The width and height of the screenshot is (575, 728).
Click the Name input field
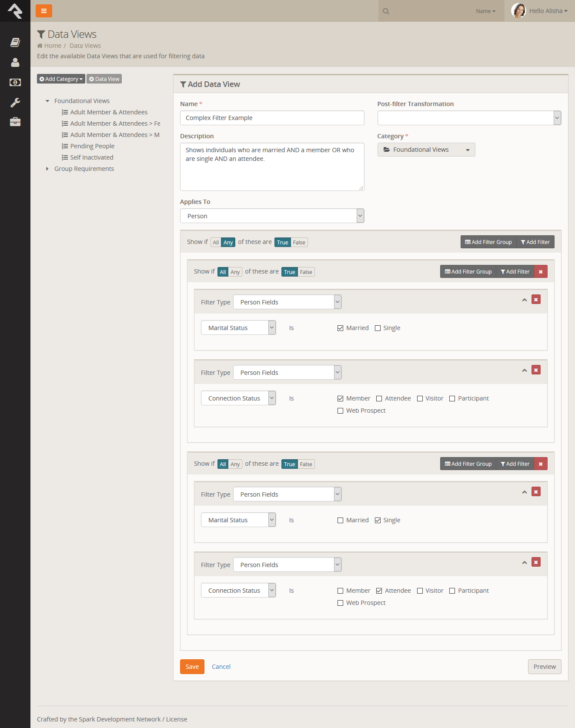(272, 118)
